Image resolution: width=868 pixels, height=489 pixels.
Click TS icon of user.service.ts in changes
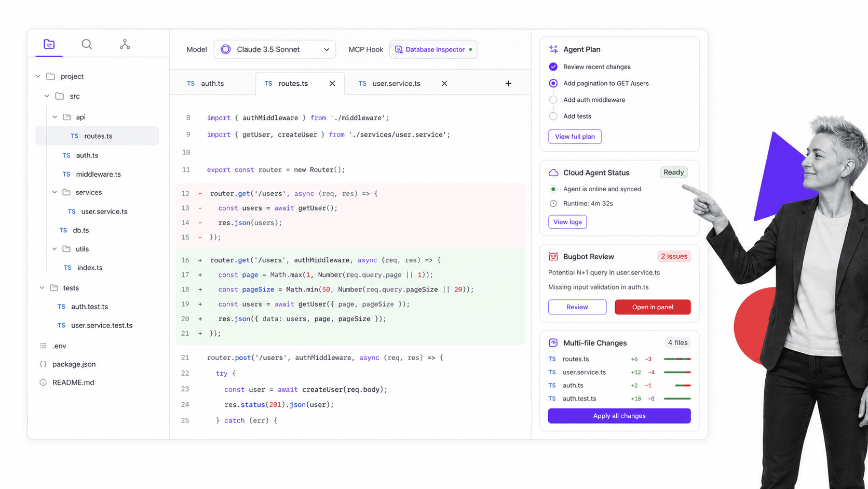tap(552, 373)
